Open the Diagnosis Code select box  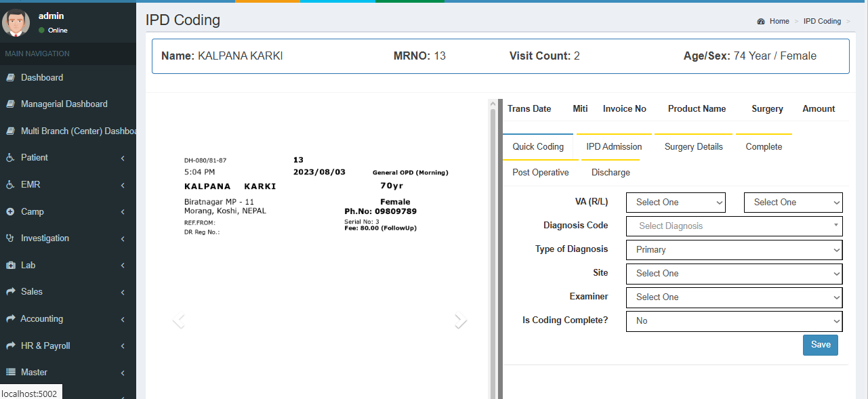[x=735, y=226]
